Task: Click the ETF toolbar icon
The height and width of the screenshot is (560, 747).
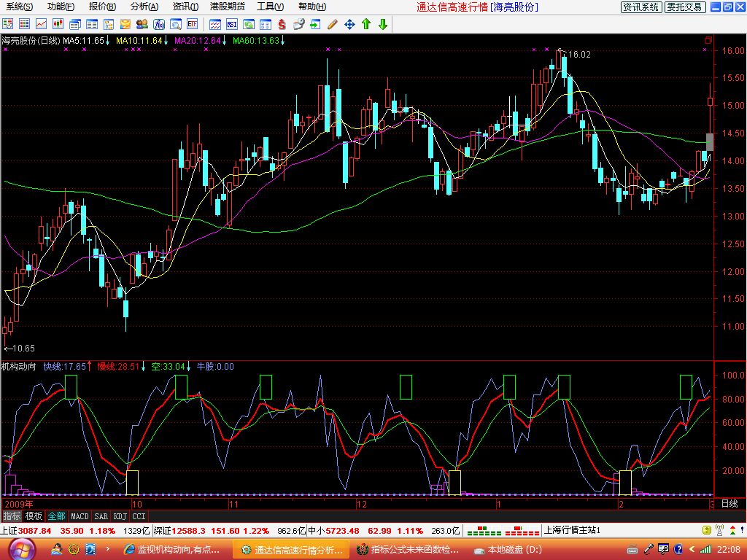Action: [193, 24]
